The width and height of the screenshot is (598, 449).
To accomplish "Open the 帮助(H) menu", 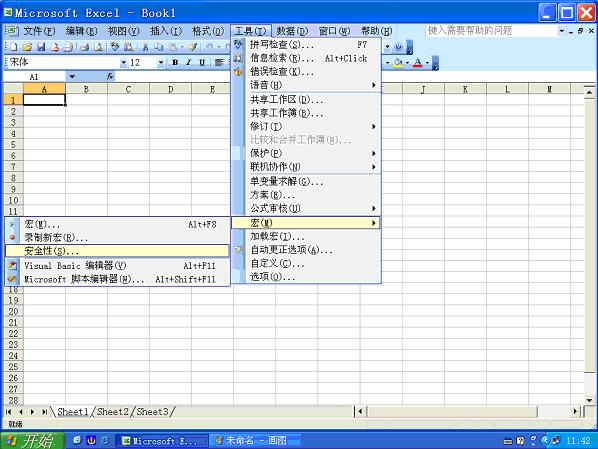I will coord(376,31).
